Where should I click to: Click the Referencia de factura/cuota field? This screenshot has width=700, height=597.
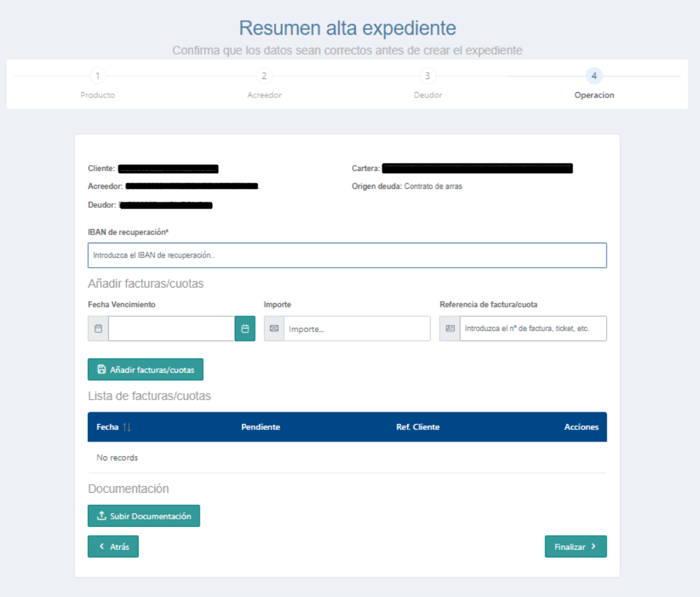533,328
